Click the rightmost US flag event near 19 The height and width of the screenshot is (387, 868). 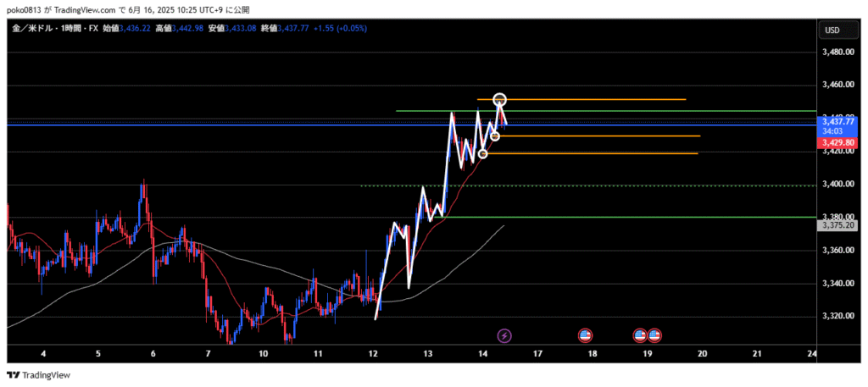click(x=654, y=336)
